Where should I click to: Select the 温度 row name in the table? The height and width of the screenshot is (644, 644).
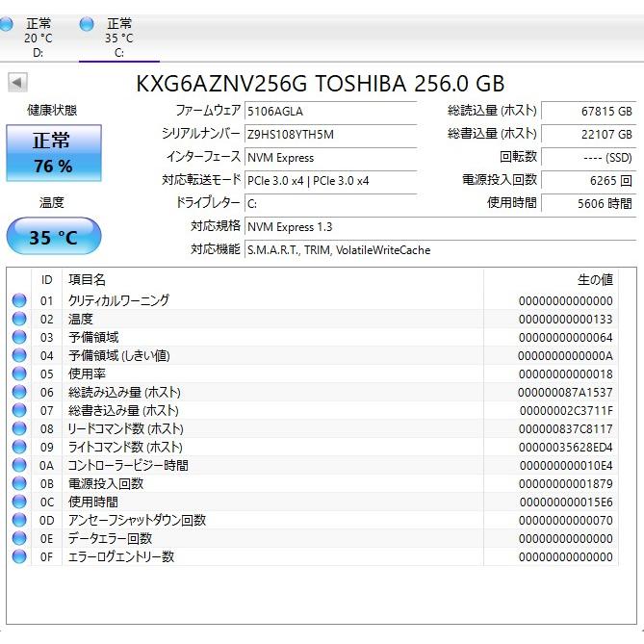pyautogui.click(x=81, y=319)
